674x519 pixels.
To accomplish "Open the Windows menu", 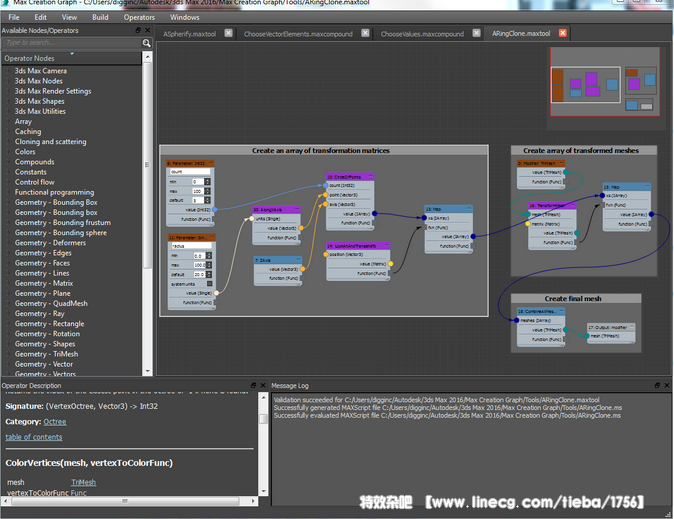I will pos(184,17).
